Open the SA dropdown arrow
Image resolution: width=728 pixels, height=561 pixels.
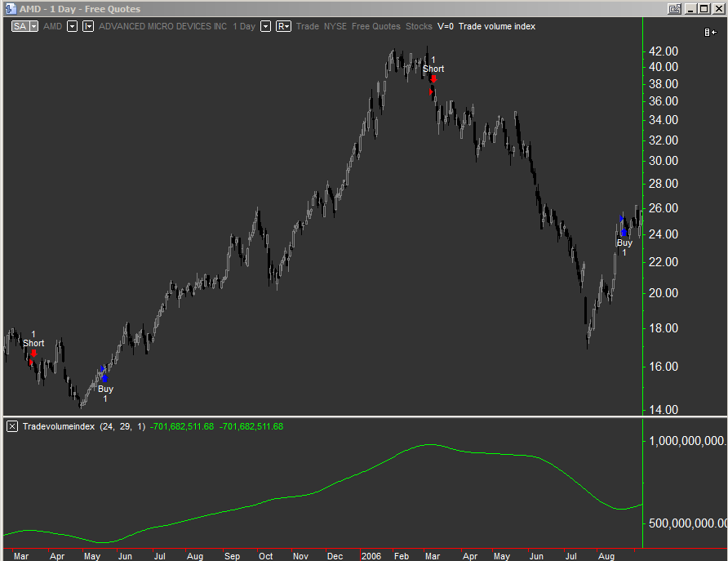click(33, 25)
